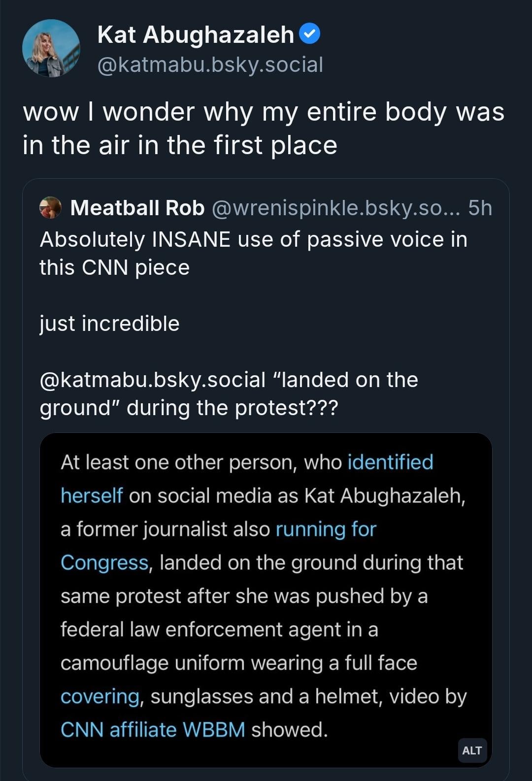
Task: Click the 5h timestamp on the quoted post
Action: click(x=480, y=208)
